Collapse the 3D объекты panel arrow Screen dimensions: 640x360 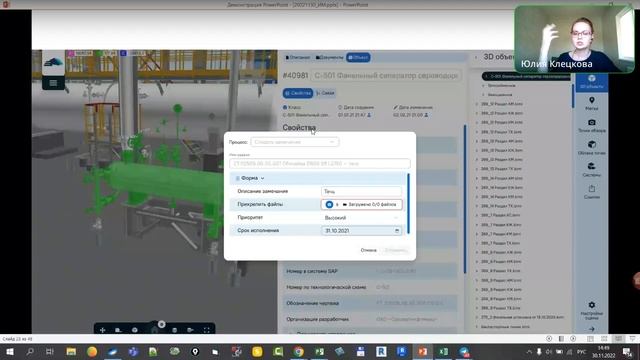[x=476, y=57]
